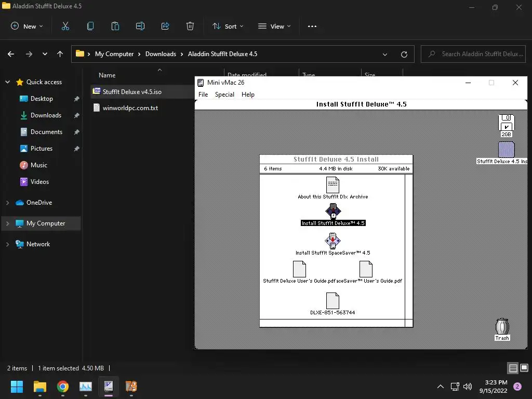Click the Paste icon in Explorer toolbar
Screen dimensions: 532x399
(115, 26)
